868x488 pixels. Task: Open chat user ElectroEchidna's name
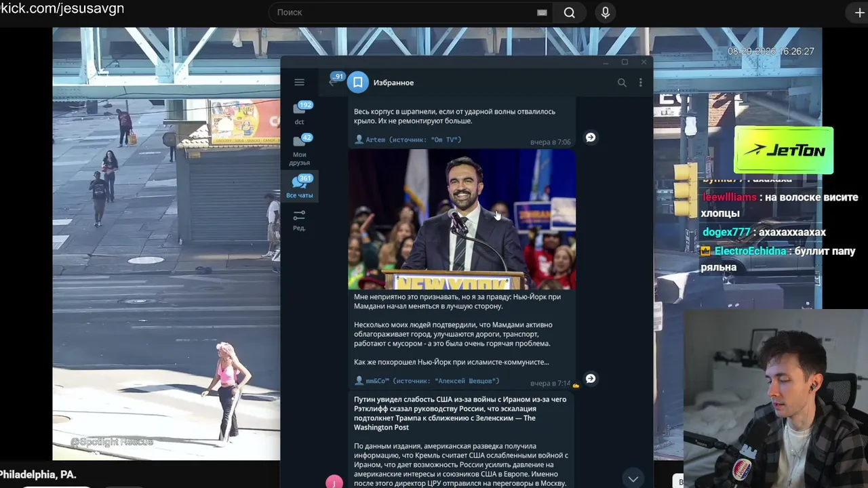750,251
